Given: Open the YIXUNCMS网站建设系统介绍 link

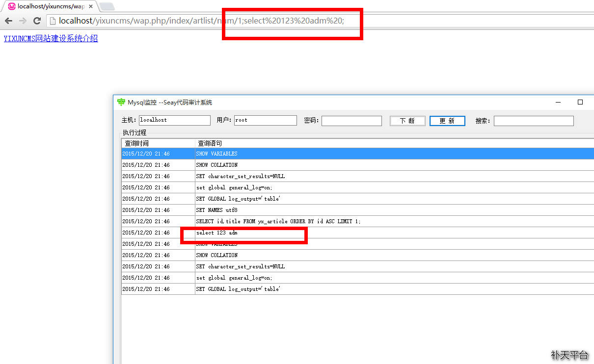Looking at the screenshot, I should click(51, 39).
